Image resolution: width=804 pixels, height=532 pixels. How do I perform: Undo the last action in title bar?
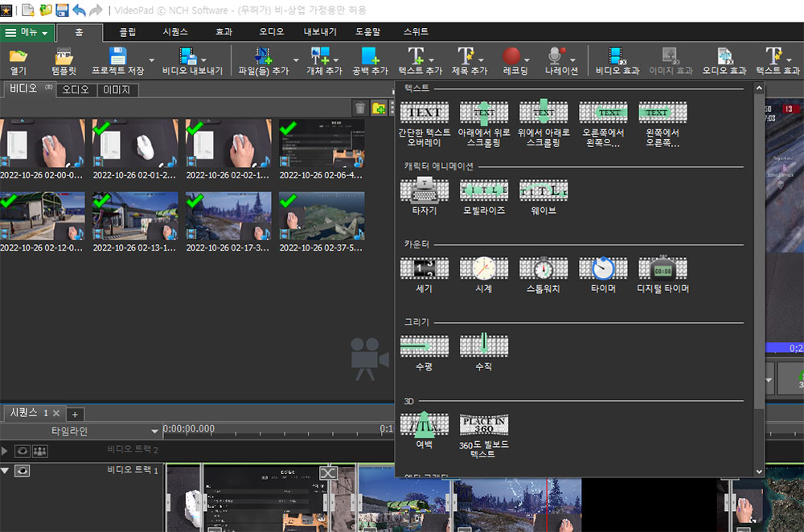[79, 10]
